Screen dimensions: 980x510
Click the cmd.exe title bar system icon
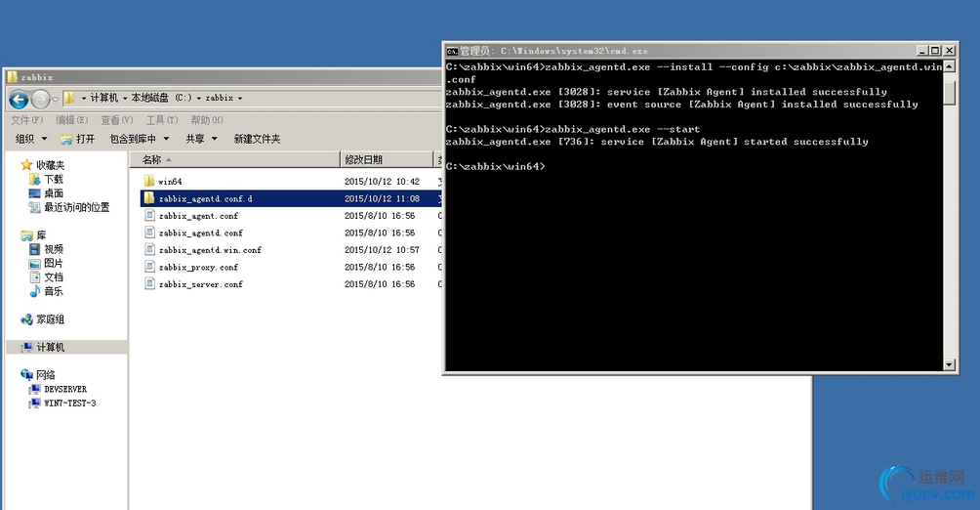[x=452, y=51]
